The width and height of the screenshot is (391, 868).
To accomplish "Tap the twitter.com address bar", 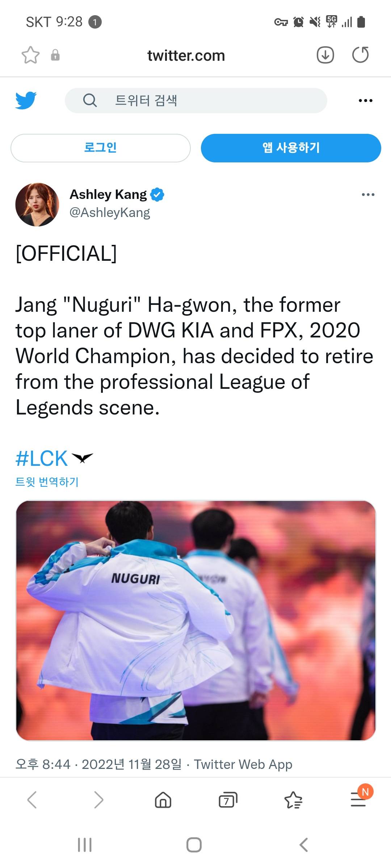I will pos(186,55).
